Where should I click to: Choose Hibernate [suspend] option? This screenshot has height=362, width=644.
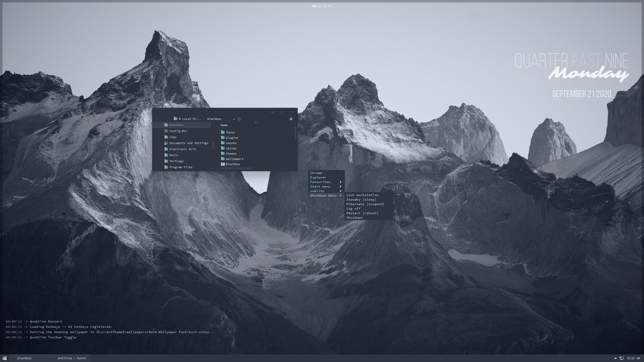365,204
